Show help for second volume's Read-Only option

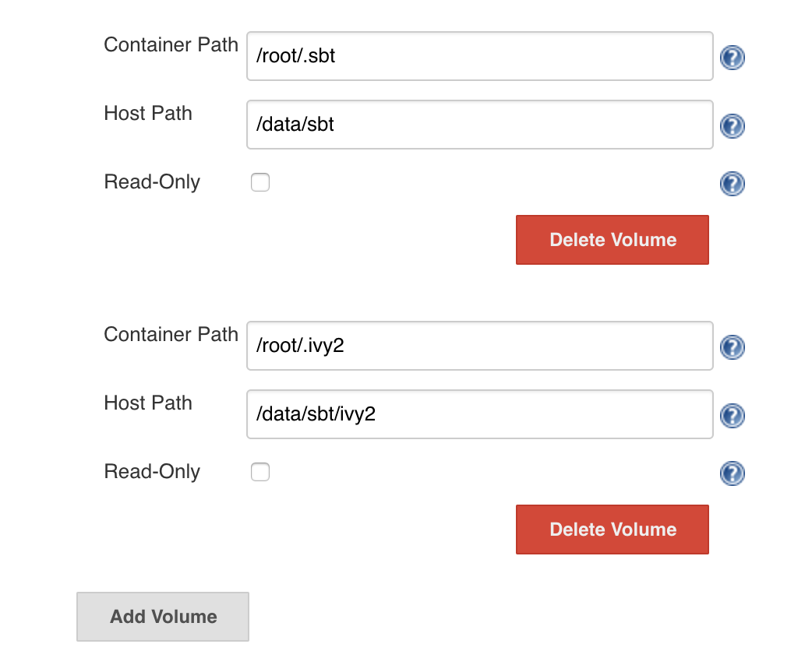coord(732,473)
